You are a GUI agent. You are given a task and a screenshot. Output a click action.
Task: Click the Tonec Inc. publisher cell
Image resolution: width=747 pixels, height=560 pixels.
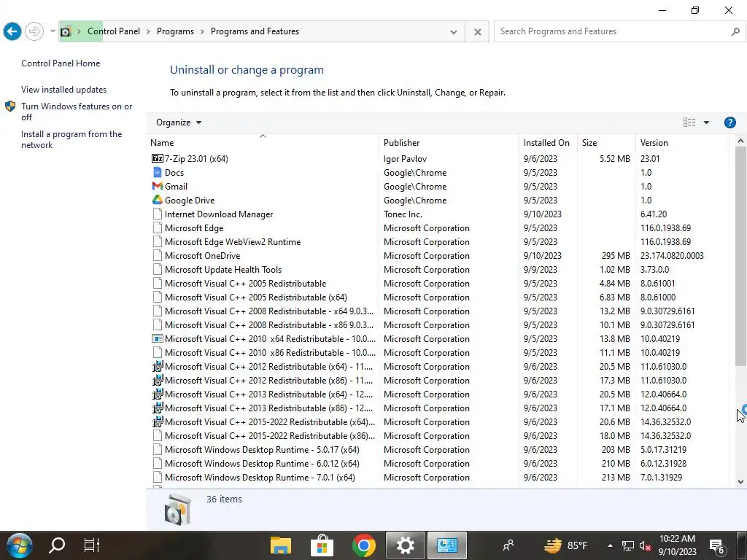403,214
